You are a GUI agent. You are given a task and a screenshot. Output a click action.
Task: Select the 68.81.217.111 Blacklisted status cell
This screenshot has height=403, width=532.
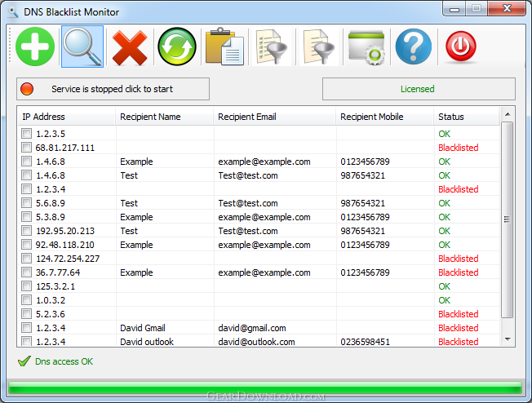[x=459, y=148]
